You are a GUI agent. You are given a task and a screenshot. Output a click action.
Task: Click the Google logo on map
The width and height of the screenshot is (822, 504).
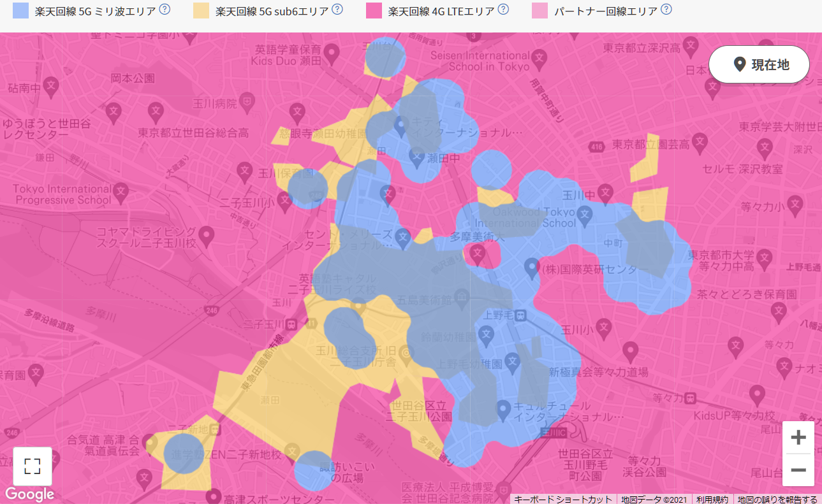tap(29, 494)
